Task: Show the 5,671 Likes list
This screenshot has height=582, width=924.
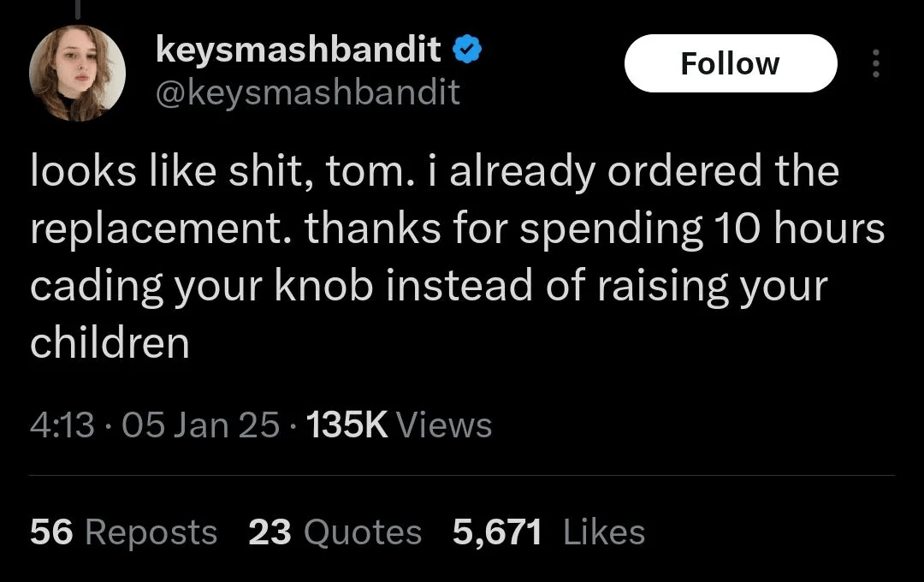Action: click(548, 532)
